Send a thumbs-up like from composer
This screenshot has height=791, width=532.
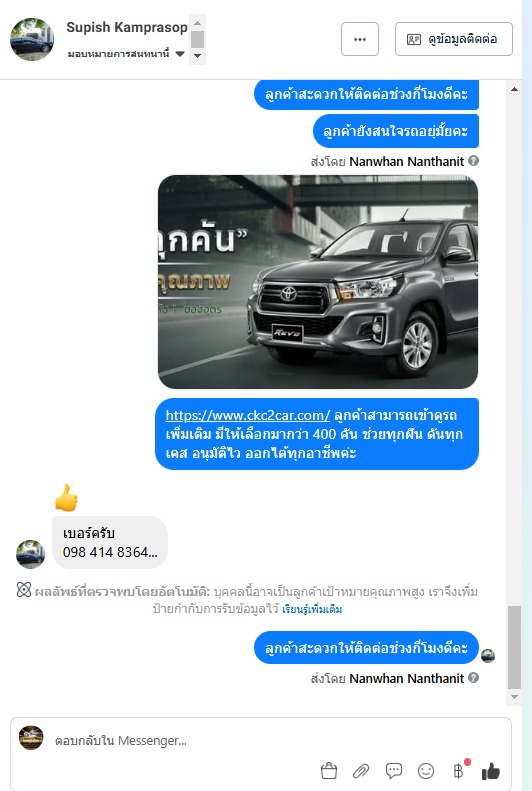pyautogui.click(x=491, y=770)
